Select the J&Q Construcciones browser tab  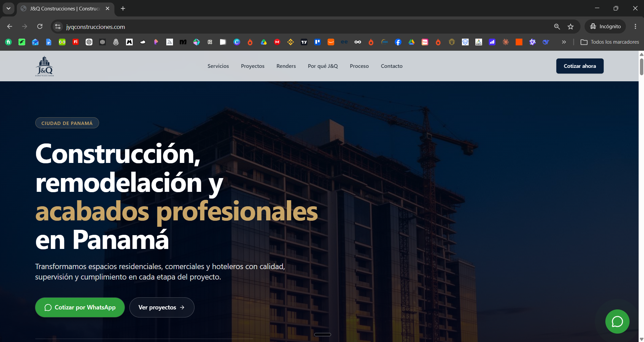tap(65, 9)
